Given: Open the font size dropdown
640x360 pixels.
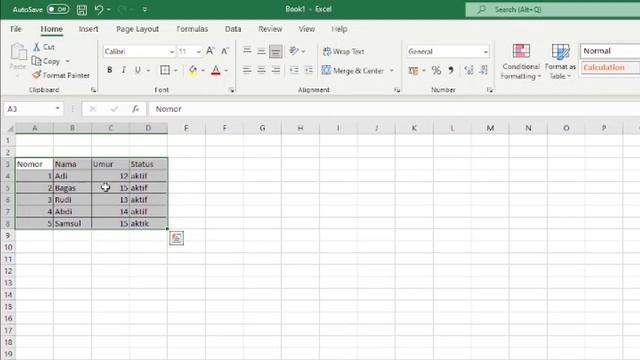Looking at the screenshot, I should (198, 52).
